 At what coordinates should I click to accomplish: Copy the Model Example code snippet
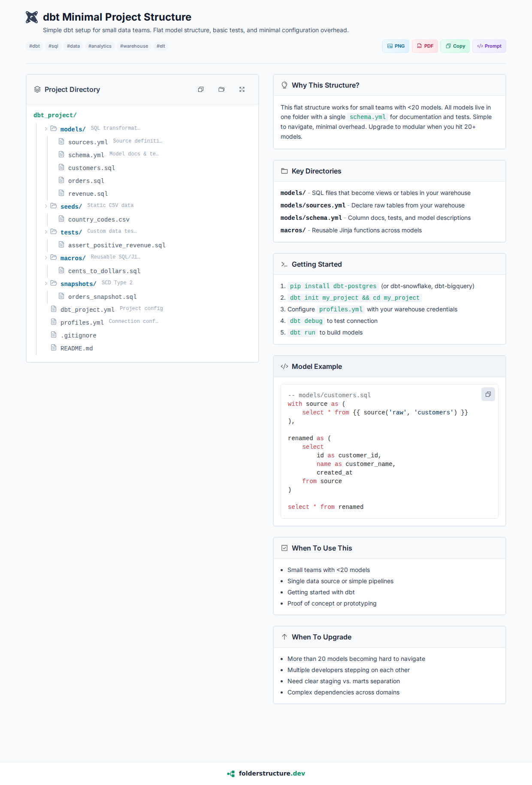[x=488, y=394]
